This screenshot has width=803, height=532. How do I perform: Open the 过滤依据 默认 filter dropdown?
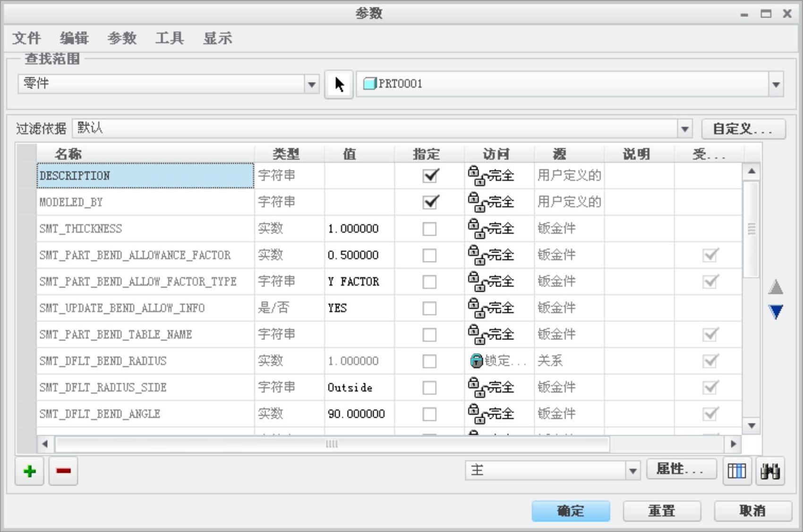pos(684,128)
